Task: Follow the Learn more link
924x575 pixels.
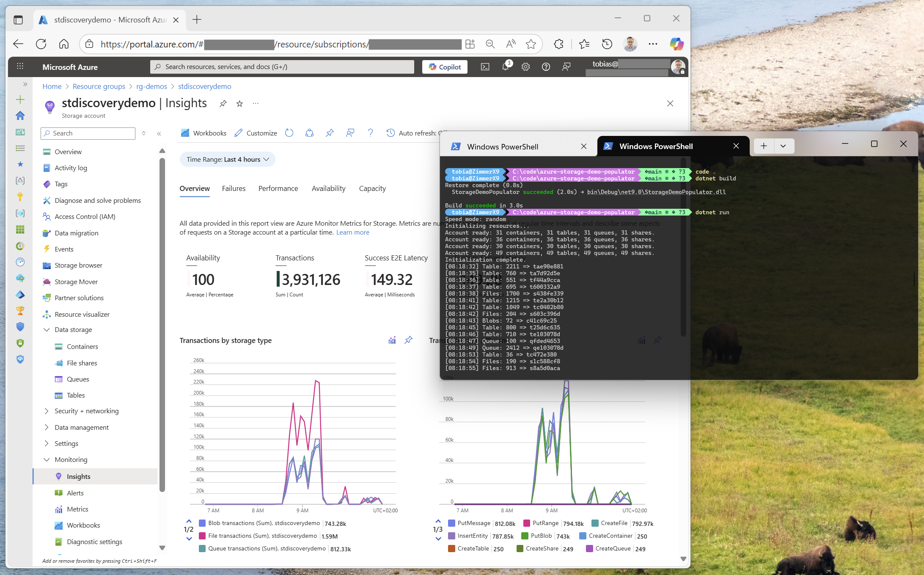Action: coord(352,232)
